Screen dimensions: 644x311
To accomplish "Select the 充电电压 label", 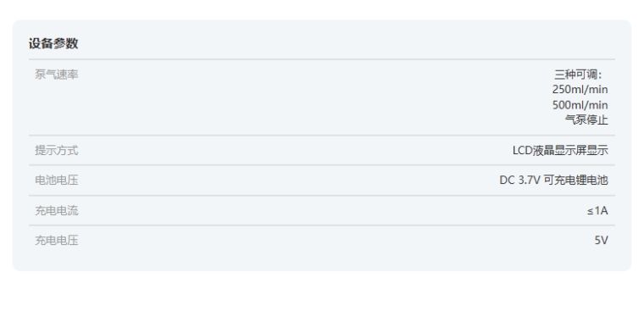I will (x=56, y=241).
